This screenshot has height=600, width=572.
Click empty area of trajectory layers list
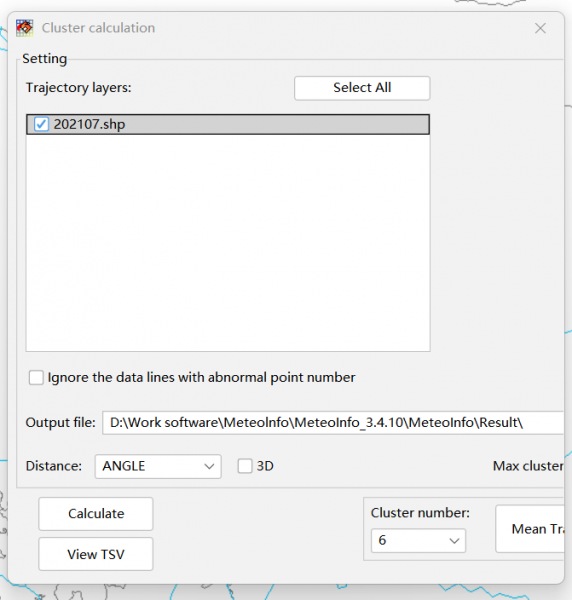228,243
